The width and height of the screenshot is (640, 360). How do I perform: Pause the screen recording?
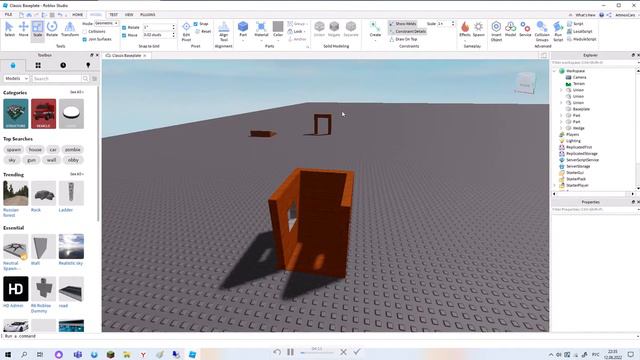click(290, 352)
